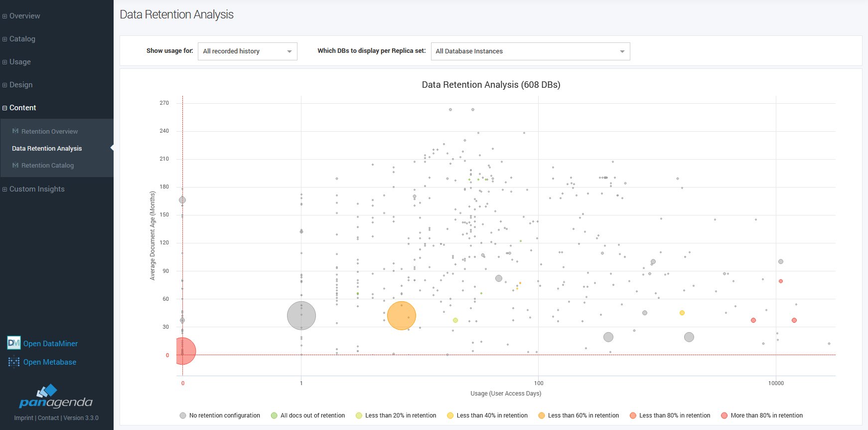This screenshot has height=430, width=868.
Task: Click the Metabase dotted logo icon
Action: tap(13, 362)
